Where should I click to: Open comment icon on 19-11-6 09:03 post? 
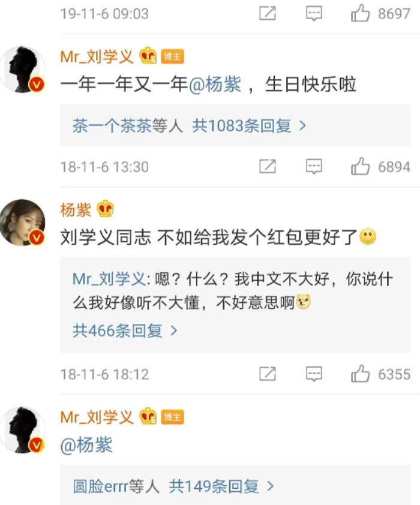(x=314, y=14)
